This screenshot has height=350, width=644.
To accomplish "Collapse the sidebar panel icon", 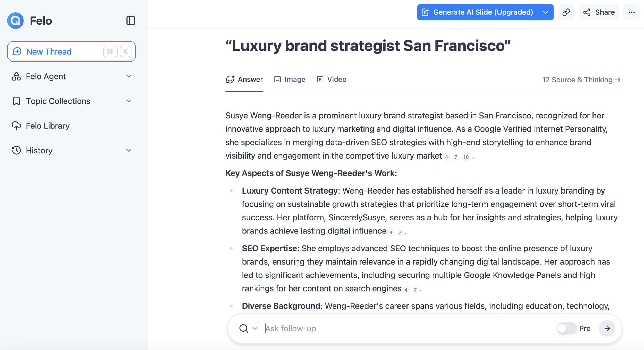I will [131, 21].
